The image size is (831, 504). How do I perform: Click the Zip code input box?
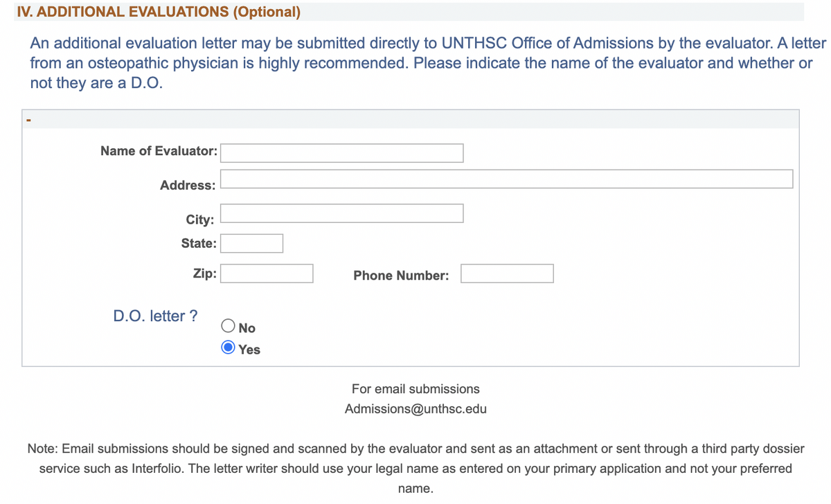coord(267,273)
